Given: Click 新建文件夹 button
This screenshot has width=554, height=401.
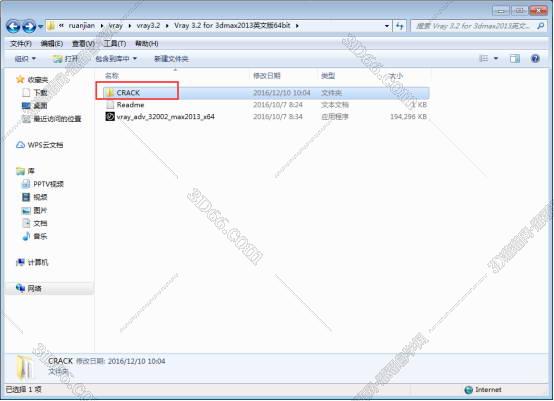Looking at the screenshot, I should (171, 59).
